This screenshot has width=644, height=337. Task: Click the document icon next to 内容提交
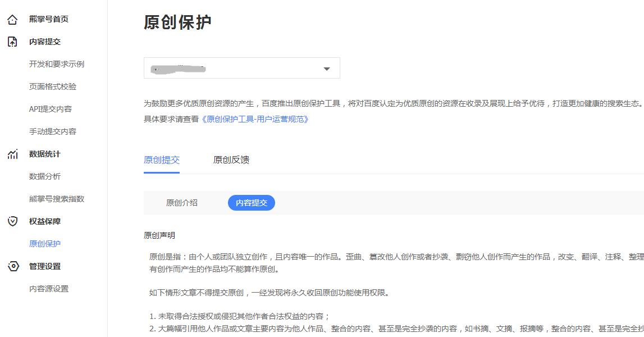click(x=12, y=41)
